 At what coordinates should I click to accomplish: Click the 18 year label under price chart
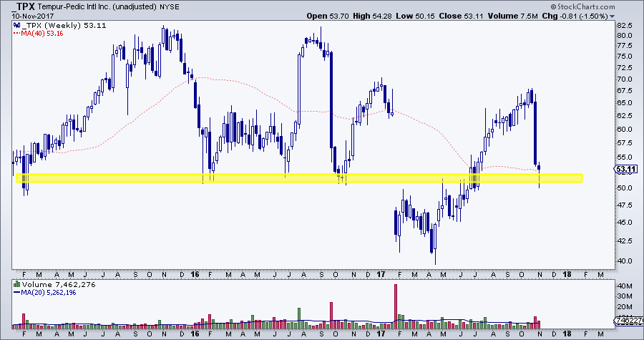567,274
